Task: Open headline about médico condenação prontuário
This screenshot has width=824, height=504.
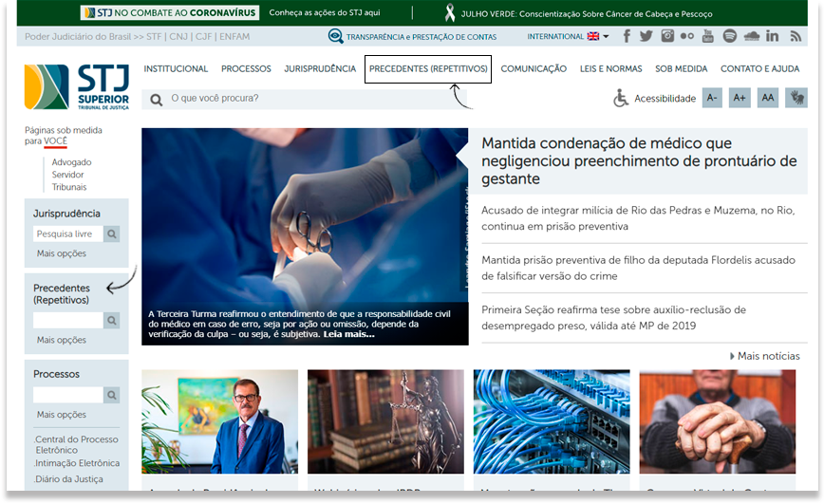Action: pyautogui.click(x=639, y=160)
